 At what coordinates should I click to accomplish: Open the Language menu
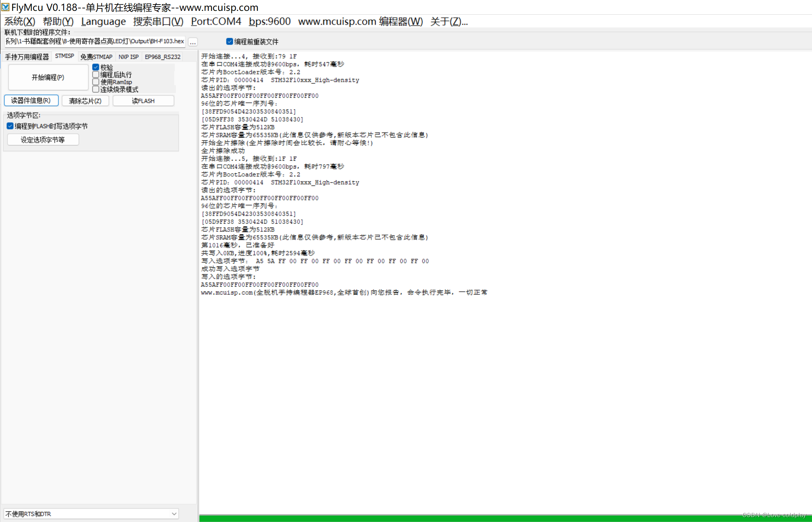(x=103, y=22)
